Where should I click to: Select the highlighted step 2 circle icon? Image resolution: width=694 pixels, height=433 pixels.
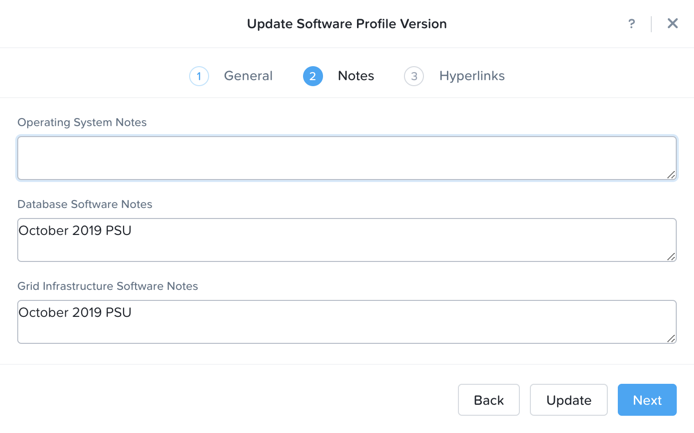click(312, 76)
